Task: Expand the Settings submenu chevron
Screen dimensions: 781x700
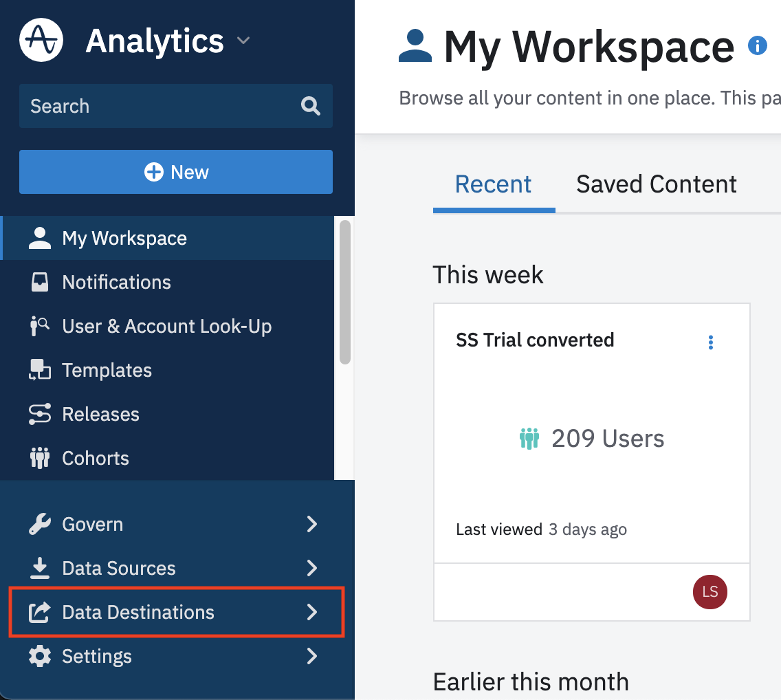Action: click(x=312, y=657)
